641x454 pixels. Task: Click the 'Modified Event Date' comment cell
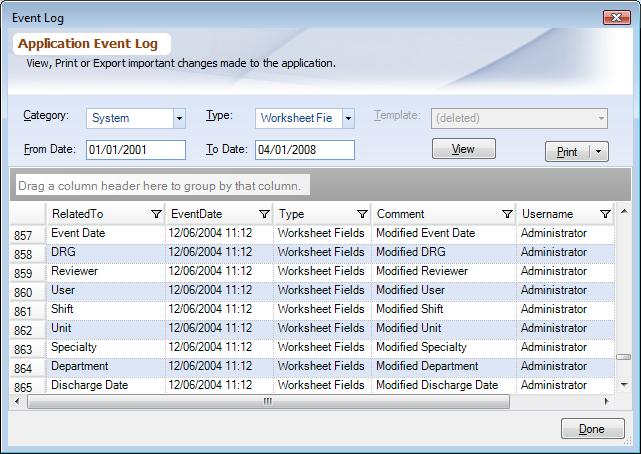click(444, 233)
